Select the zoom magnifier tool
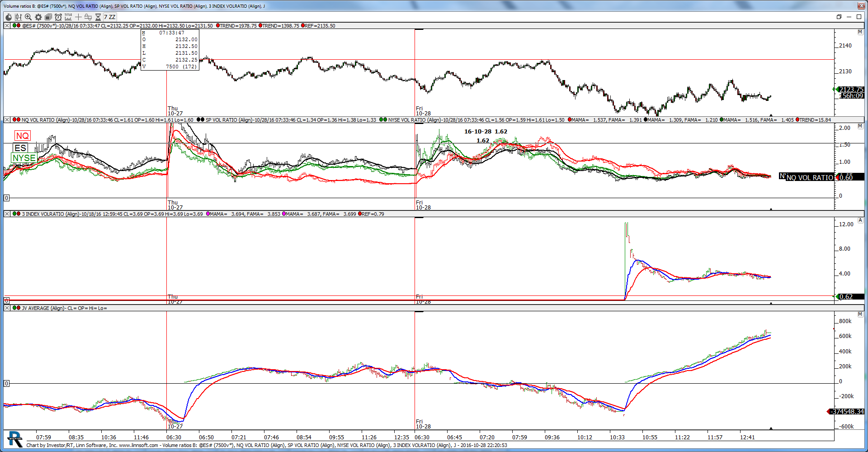 pyautogui.click(x=28, y=17)
